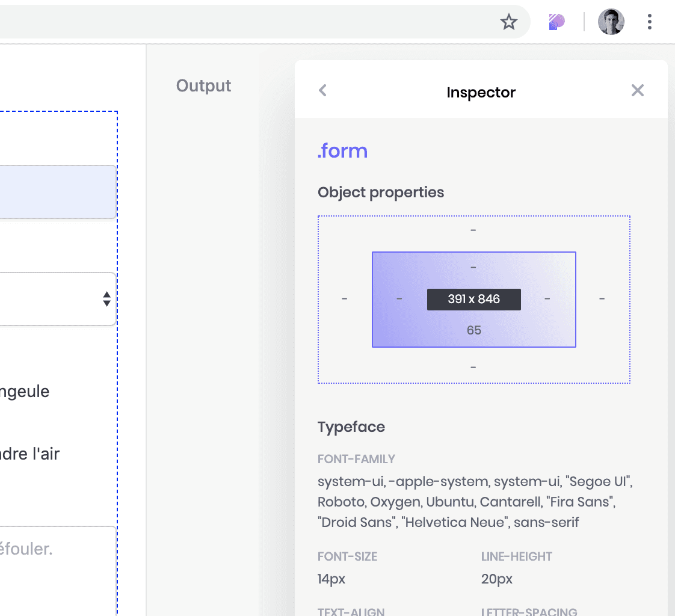Click the light blue input field
Image resolution: width=675 pixels, height=616 pixels.
click(58, 192)
